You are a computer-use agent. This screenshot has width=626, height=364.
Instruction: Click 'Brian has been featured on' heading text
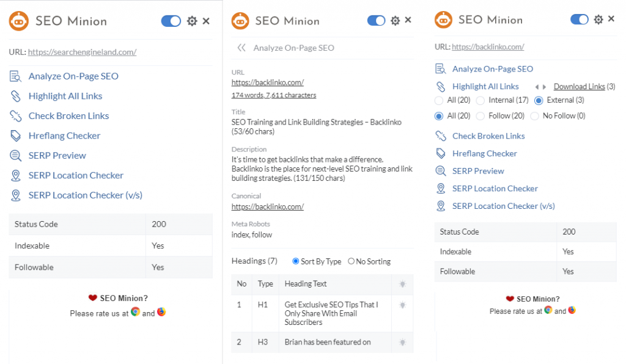tap(328, 342)
